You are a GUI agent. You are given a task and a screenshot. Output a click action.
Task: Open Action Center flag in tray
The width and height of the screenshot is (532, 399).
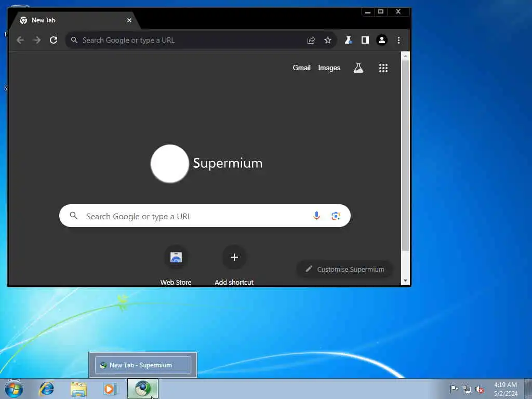pos(454,389)
